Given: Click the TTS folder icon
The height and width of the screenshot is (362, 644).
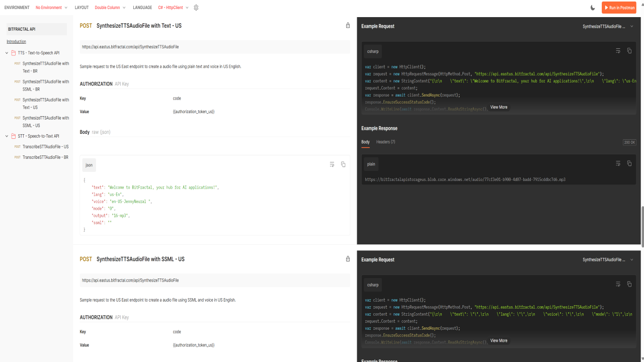Looking at the screenshot, I should click(14, 53).
